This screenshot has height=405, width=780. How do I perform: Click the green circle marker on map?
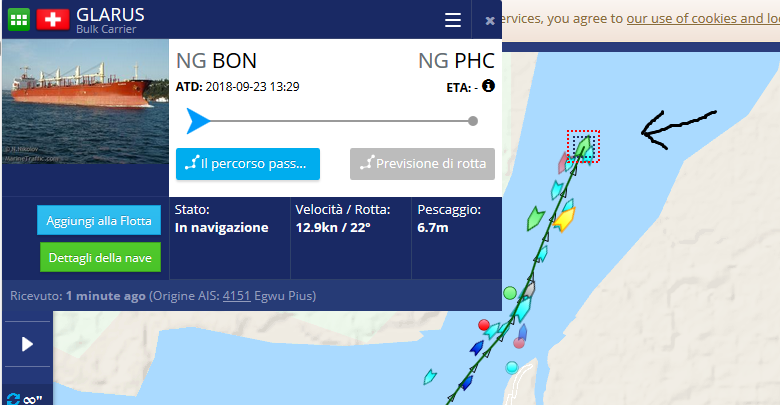pos(510,293)
